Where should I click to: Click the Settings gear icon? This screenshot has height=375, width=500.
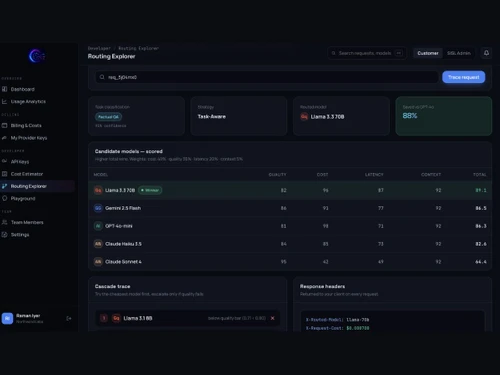click(4, 235)
